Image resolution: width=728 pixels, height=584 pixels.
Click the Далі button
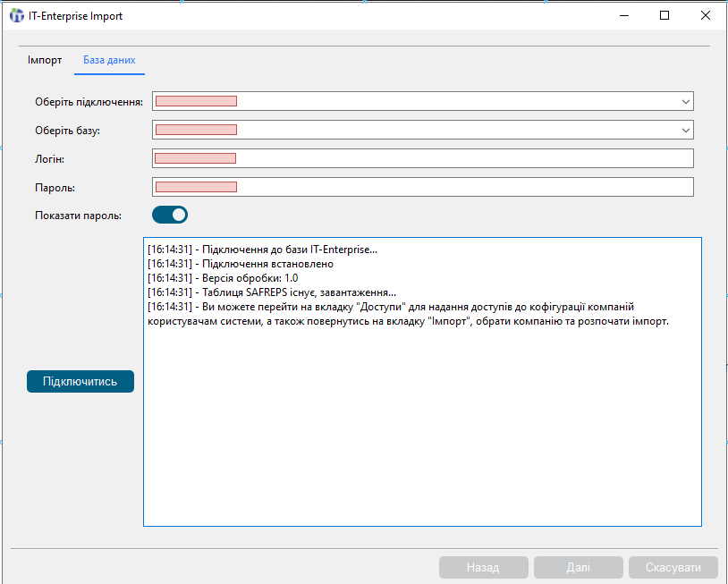578,567
